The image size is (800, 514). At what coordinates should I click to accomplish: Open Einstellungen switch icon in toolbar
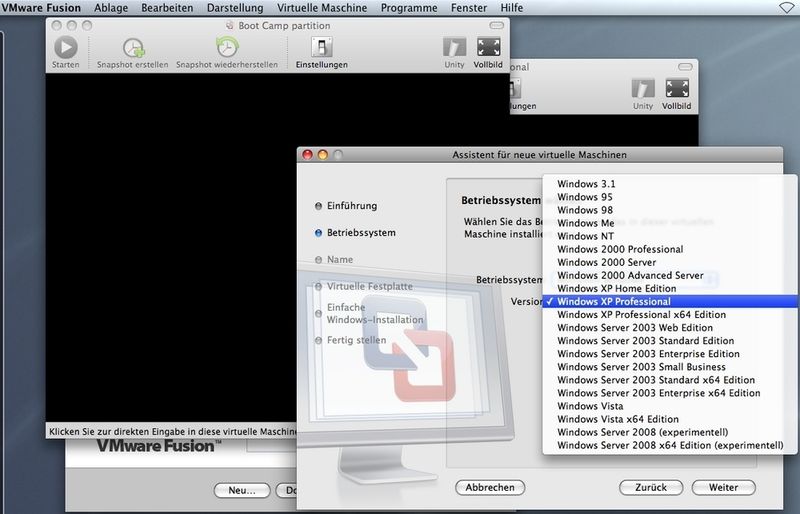321,47
